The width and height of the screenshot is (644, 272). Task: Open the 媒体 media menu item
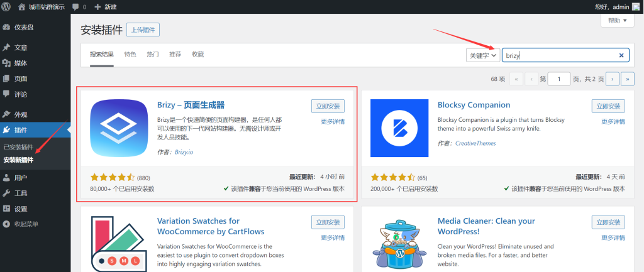click(21, 63)
